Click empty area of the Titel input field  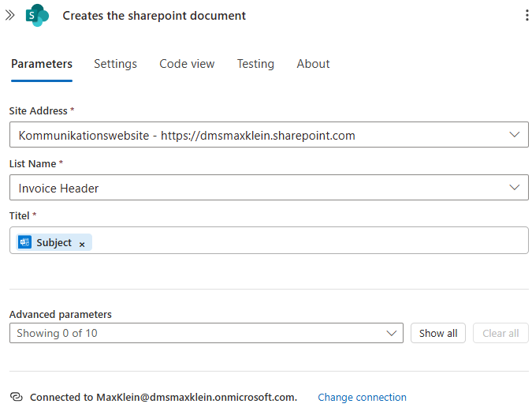pyautogui.click(x=307, y=241)
